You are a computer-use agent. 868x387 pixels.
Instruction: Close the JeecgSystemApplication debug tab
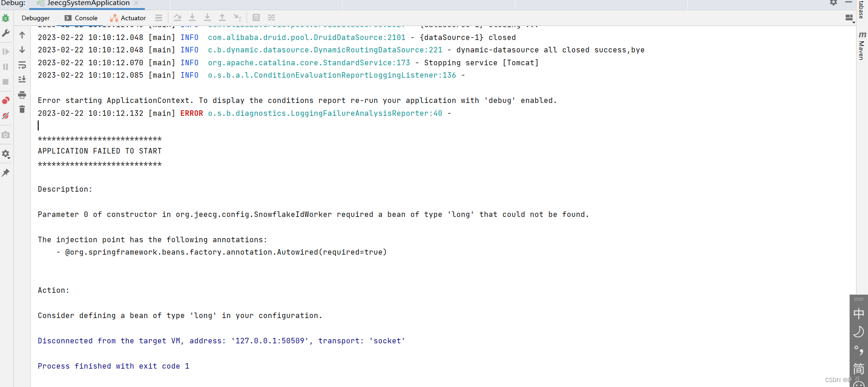[136, 3]
